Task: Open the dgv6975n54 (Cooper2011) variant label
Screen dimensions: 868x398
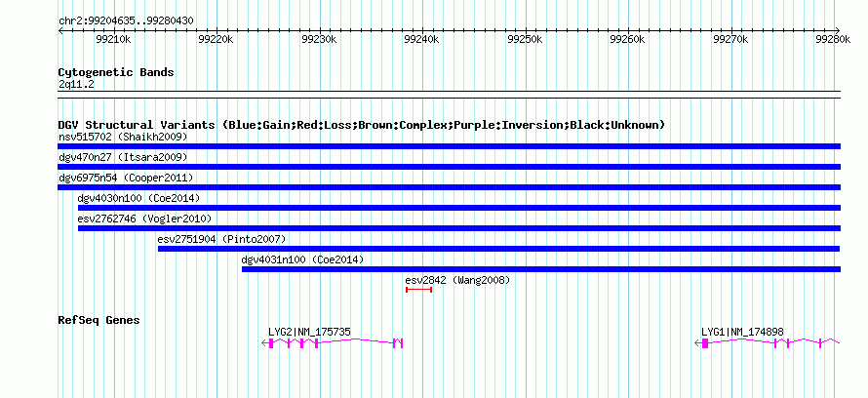Action: click(x=126, y=178)
